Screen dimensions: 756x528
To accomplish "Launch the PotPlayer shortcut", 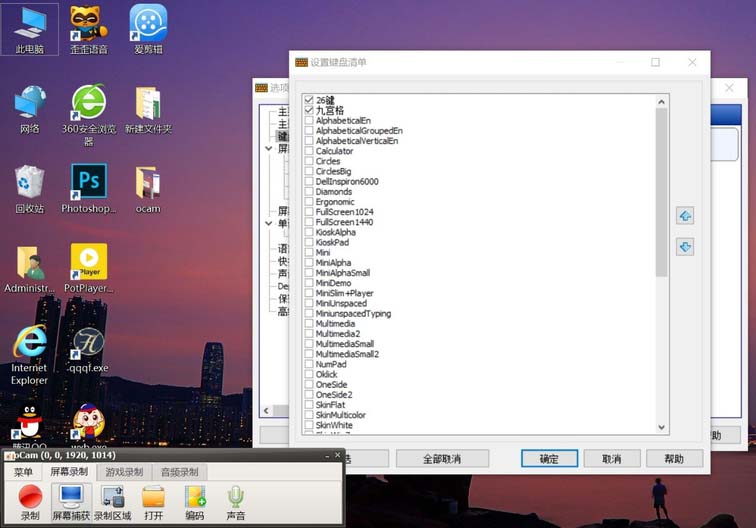I will (89, 269).
